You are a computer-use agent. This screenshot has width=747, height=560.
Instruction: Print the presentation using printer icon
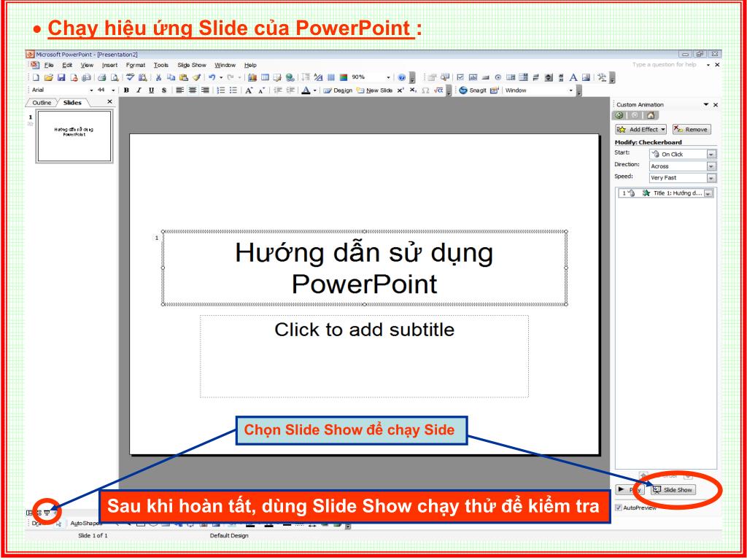(x=102, y=77)
